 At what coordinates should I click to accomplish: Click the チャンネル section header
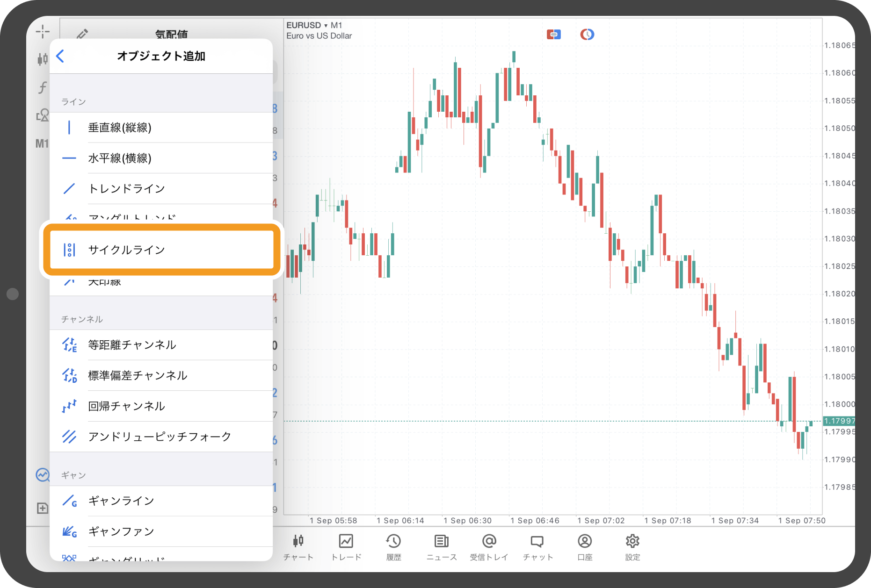click(x=82, y=319)
